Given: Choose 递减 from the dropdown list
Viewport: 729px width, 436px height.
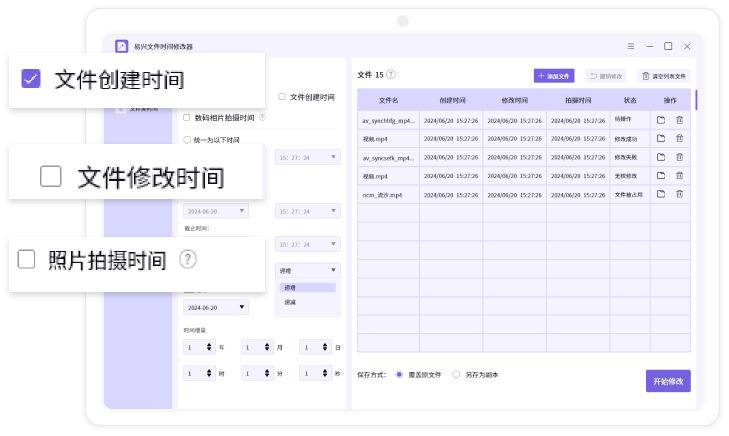Looking at the screenshot, I should tap(290, 302).
